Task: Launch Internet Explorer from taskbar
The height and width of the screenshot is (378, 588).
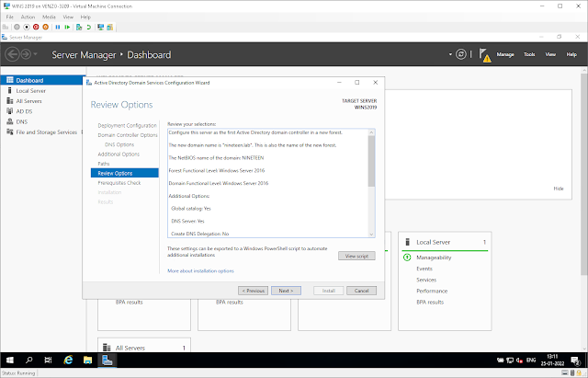Action: pos(68,360)
